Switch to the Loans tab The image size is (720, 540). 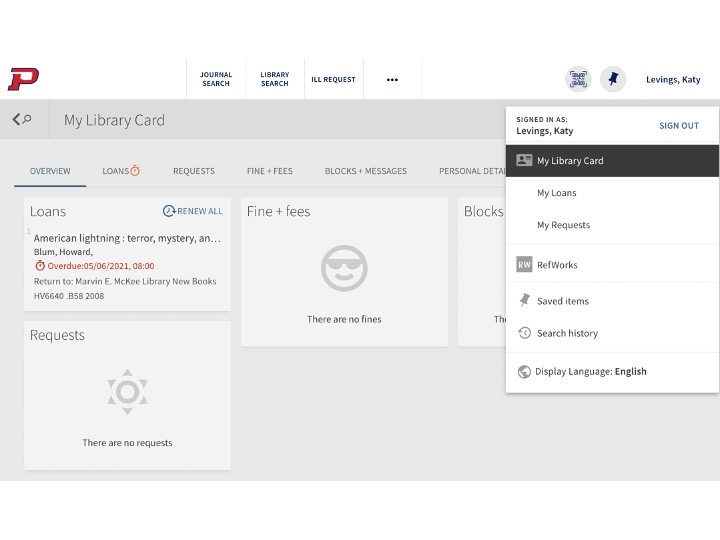tap(120, 171)
